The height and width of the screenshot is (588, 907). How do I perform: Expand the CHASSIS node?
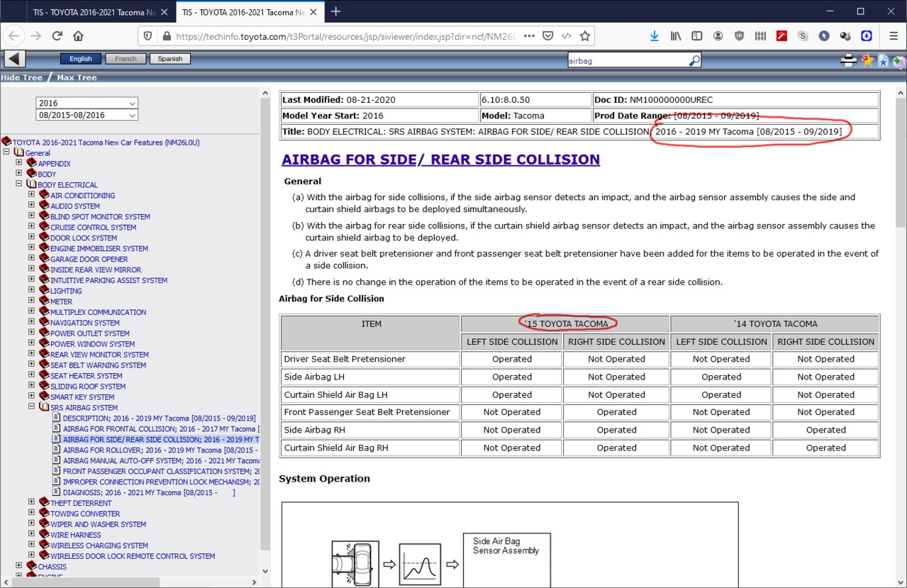click(x=19, y=567)
